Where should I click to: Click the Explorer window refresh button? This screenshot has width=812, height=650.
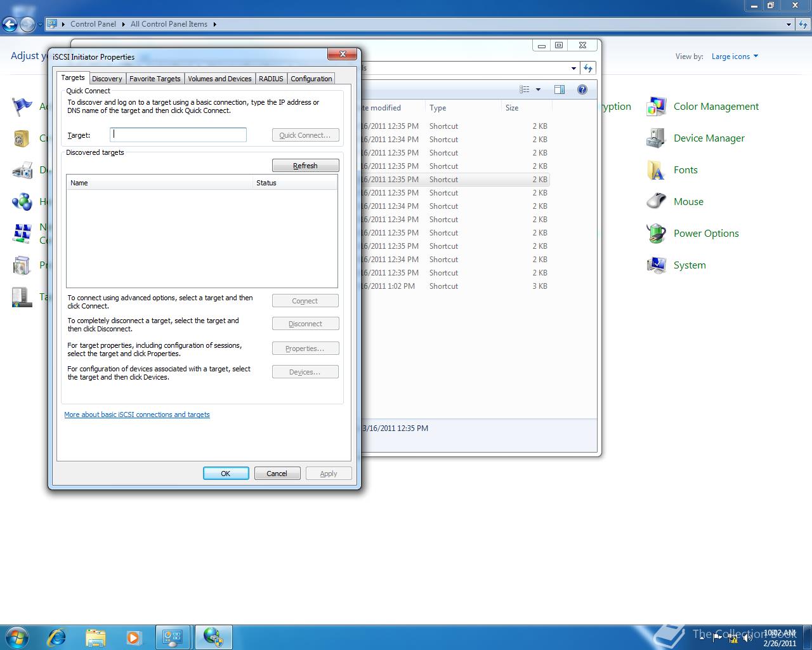coord(588,68)
